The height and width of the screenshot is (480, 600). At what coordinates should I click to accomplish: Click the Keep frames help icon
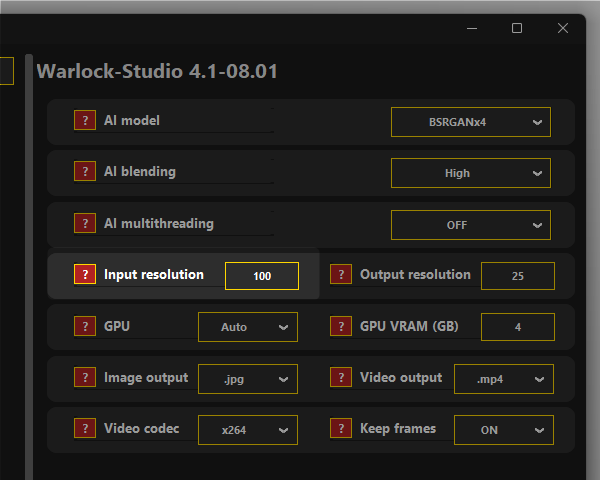(x=341, y=429)
